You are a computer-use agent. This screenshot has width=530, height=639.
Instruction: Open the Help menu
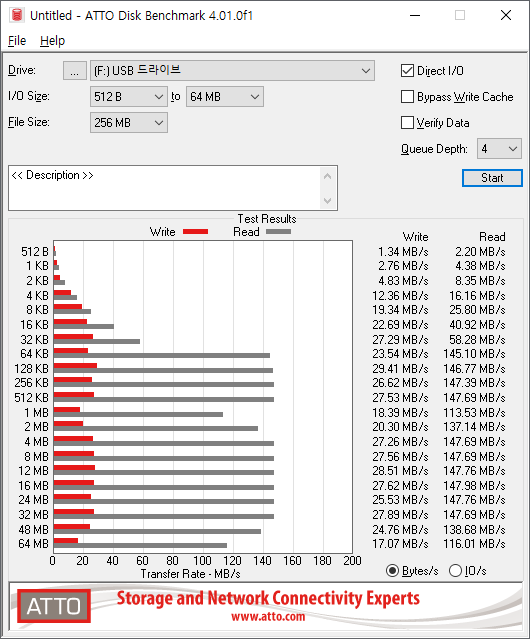point(52,41)
